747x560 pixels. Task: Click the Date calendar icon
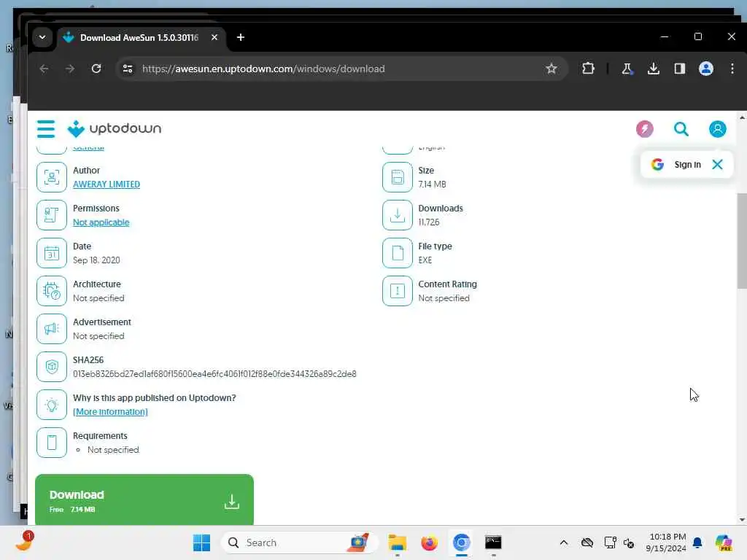click(52, 253)
